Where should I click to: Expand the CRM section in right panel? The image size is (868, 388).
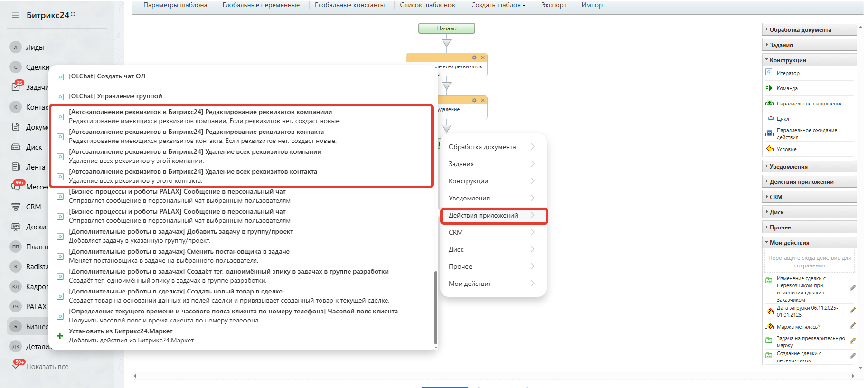809,197
